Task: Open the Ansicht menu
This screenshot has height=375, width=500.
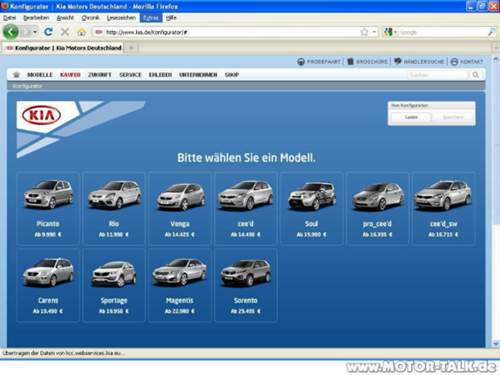Action: (x=65, y=18)
